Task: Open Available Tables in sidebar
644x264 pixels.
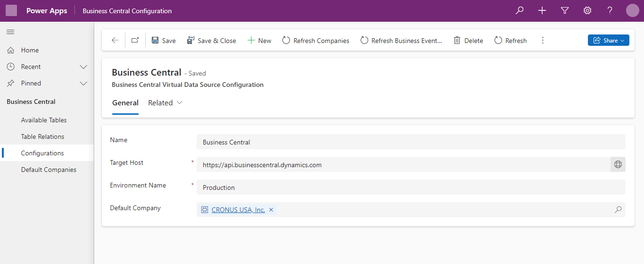Action: click(44, 120)
